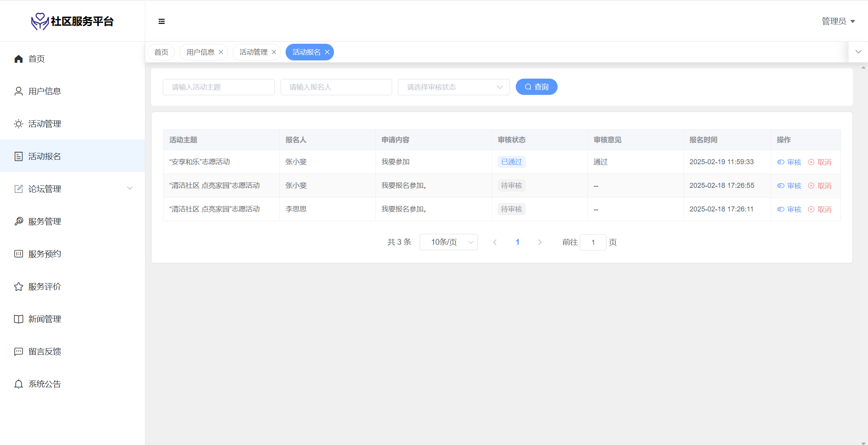Click the home icon in sidebar
This screenshot has width=868, height=445.
(19, 59)
